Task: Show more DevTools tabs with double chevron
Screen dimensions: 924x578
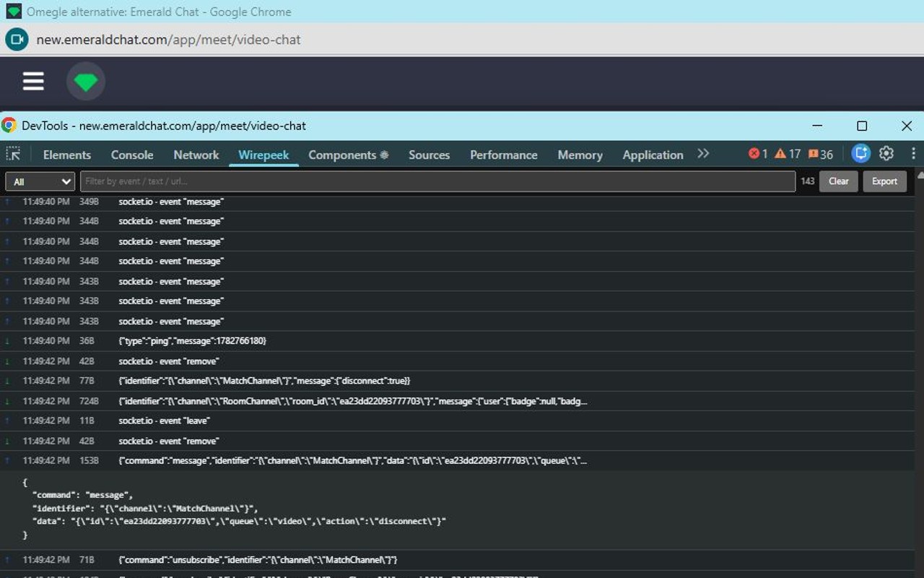Action: tap(703, 154)
